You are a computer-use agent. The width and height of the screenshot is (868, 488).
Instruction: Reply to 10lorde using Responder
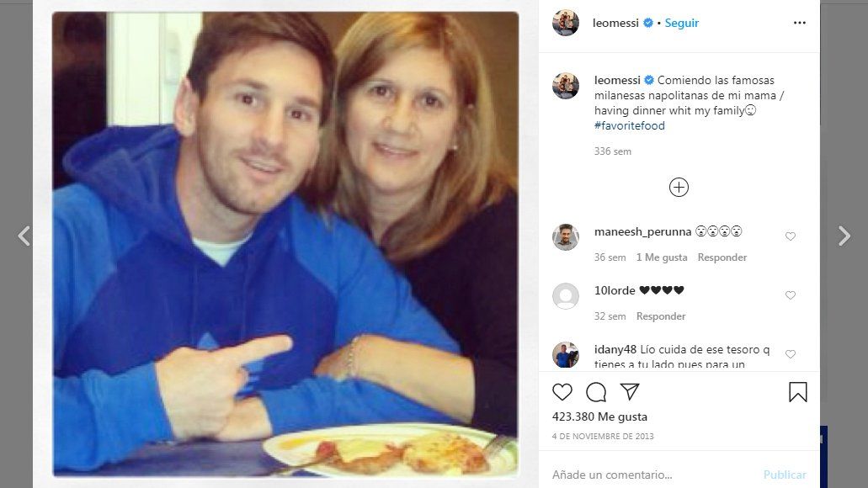tap(660, 316)
